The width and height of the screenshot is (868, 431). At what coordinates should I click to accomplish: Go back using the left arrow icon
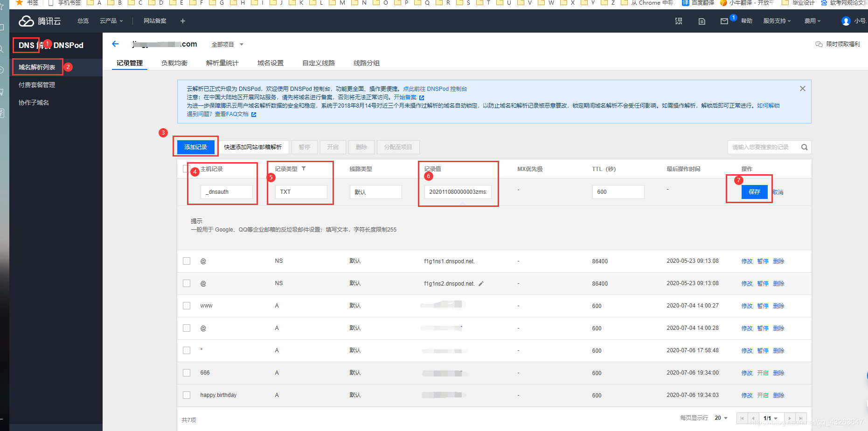(x=115, y=44)
